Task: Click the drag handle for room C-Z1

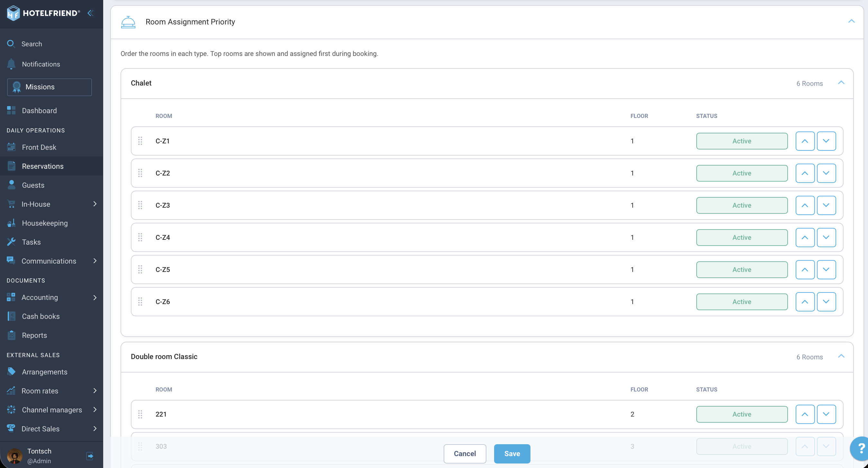Action: pyautogui.click(x=140, y=141)
